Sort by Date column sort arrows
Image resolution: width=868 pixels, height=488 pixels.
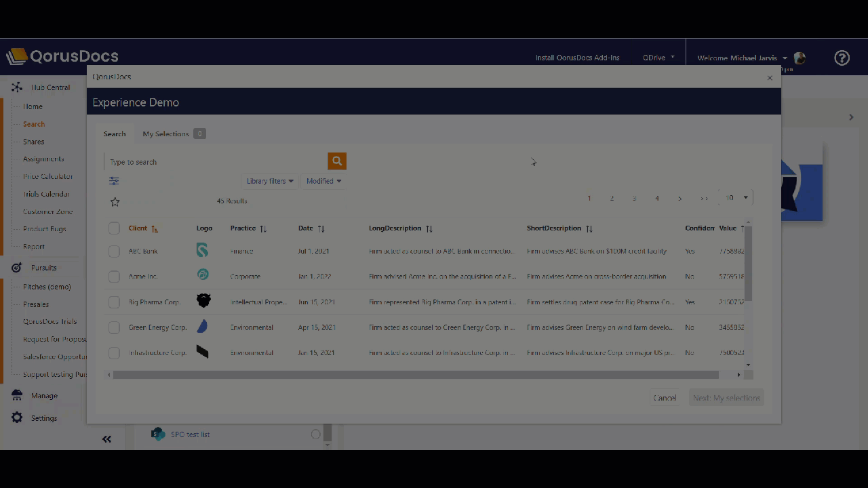(x=321, y=229)
